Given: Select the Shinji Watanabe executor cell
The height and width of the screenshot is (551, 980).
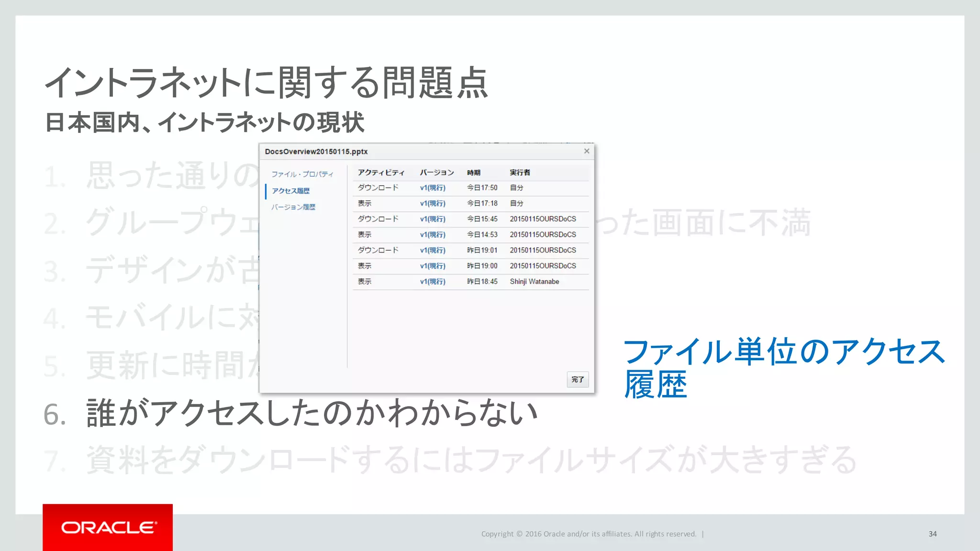Looking at the screenshot, I should pyautogui.click(x=535, y=282).
